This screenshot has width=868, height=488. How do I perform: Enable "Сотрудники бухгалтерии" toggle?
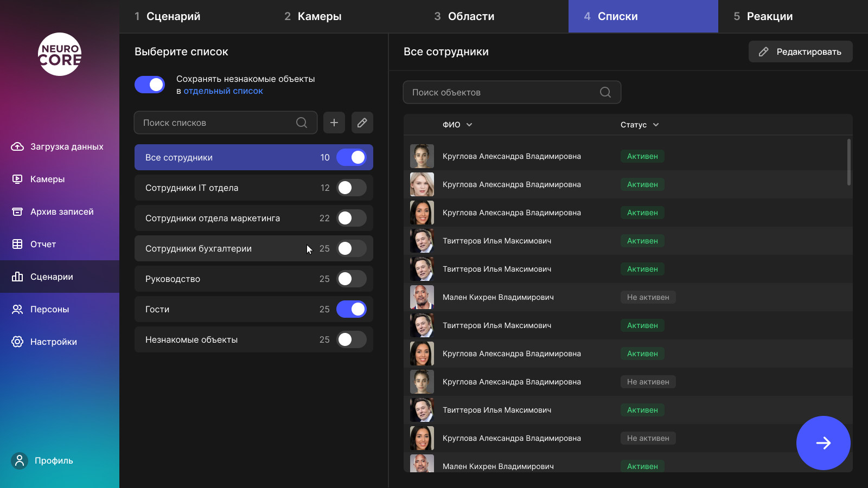[352, 248]
